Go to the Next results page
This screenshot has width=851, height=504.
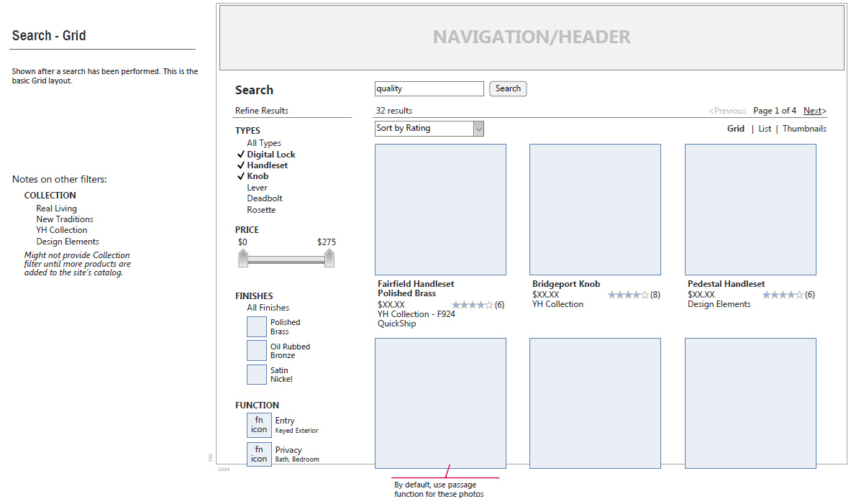pyautogui.click(x=814, y=111)
